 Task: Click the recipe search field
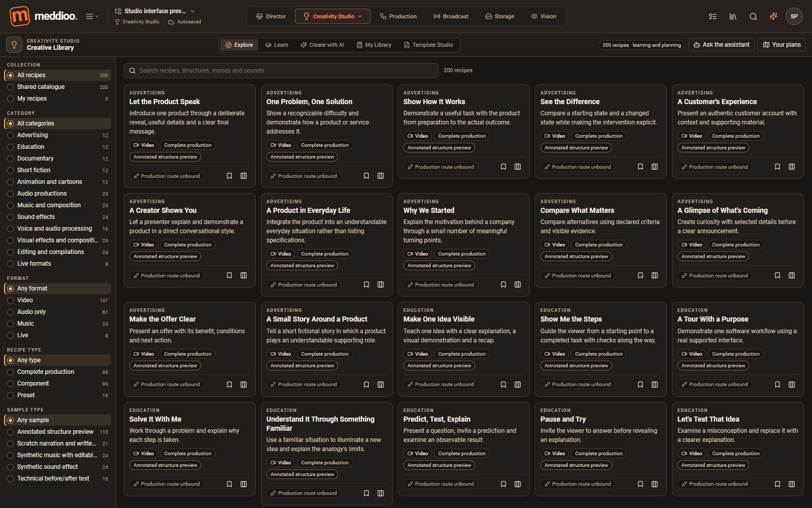[281, 71]
